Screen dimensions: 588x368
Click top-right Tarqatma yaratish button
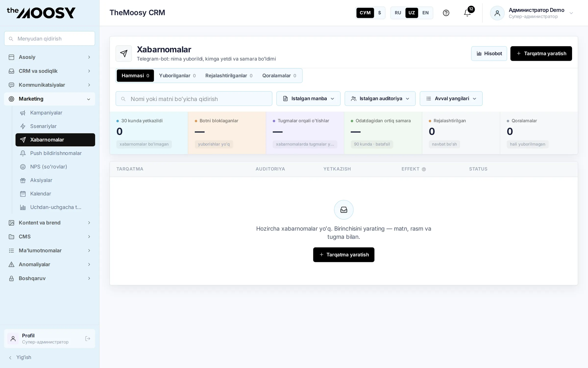tap(541, 53)
